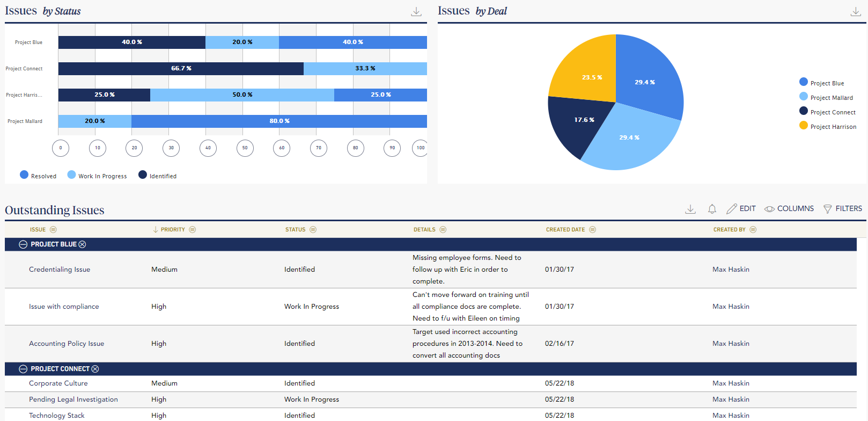Toggle Project Harrison in pie legend
Screen dimensions: 868x421
tap(827, 126)
